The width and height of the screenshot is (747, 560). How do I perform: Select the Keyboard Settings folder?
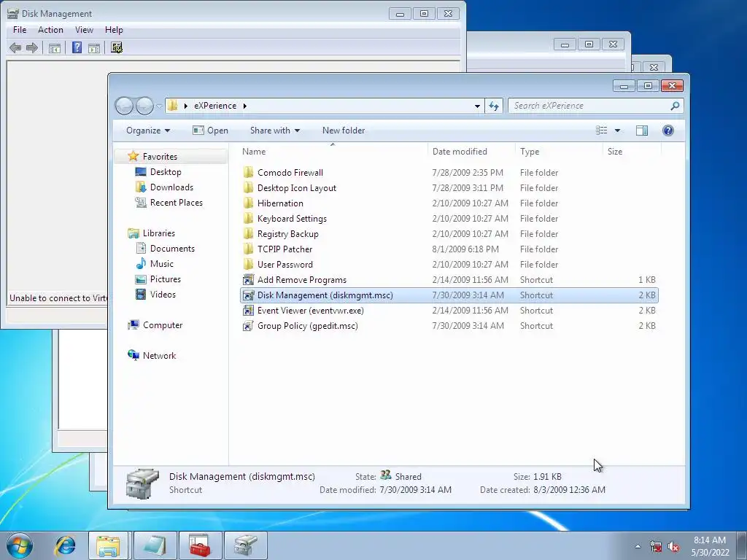click(x=292, y=219)
